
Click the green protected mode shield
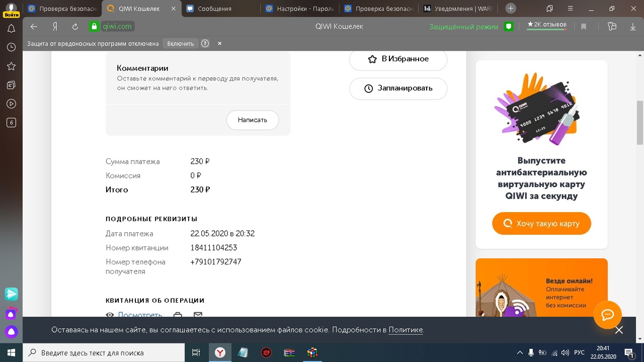click(x=509, y=27)
